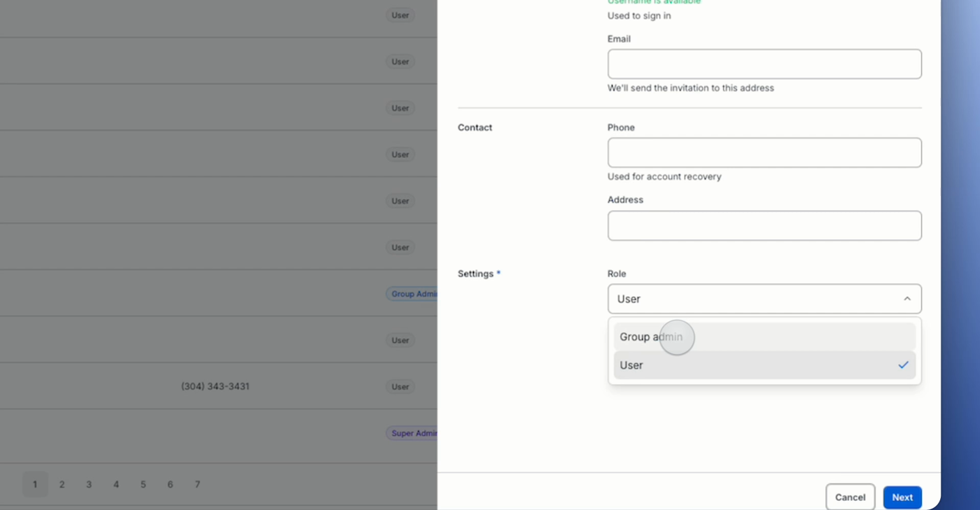The image size is (980, 510).
Task: Go to last page 7
Action: coord(197,484)
